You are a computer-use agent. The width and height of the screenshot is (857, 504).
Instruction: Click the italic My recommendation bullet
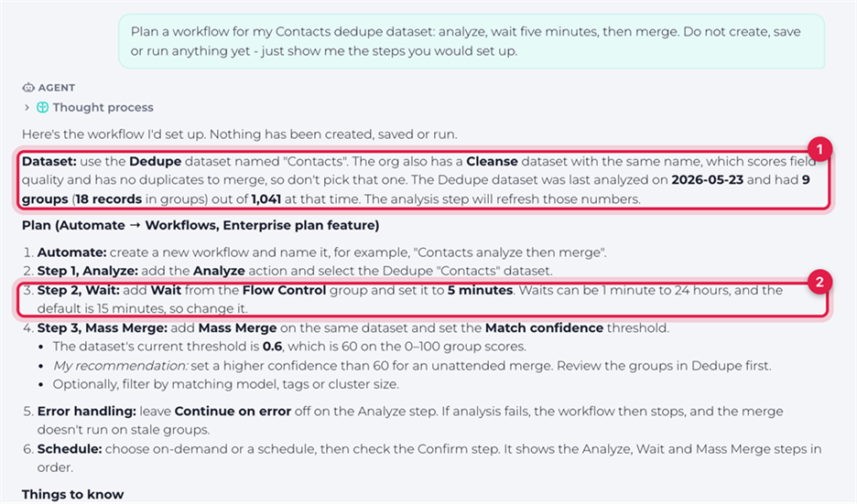click(412, 366)
